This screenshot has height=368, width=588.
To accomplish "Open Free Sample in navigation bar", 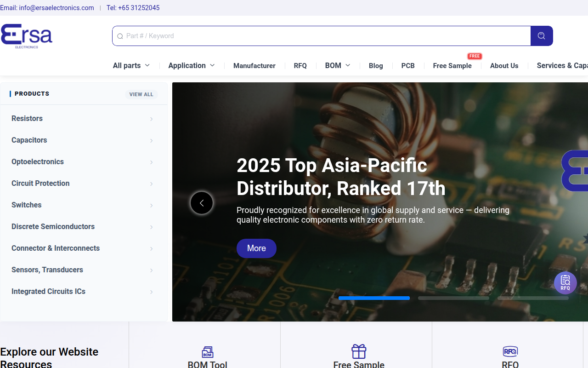I will click(452, 66).
